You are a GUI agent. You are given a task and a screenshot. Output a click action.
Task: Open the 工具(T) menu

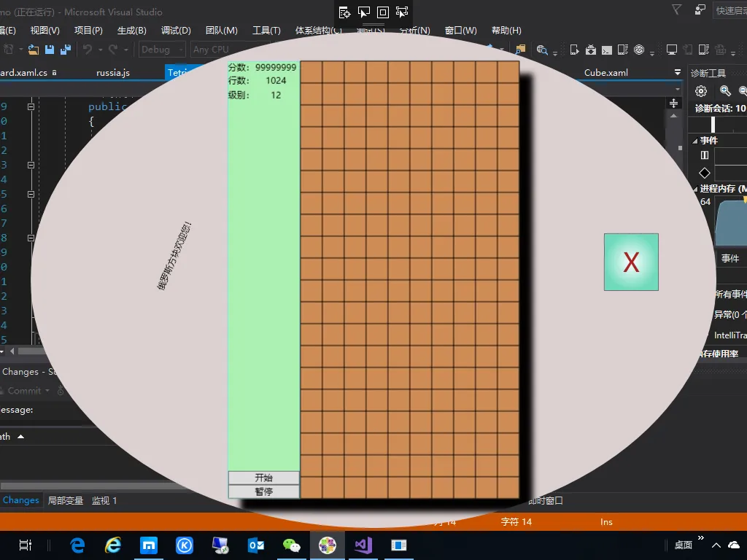pos(266,31)
